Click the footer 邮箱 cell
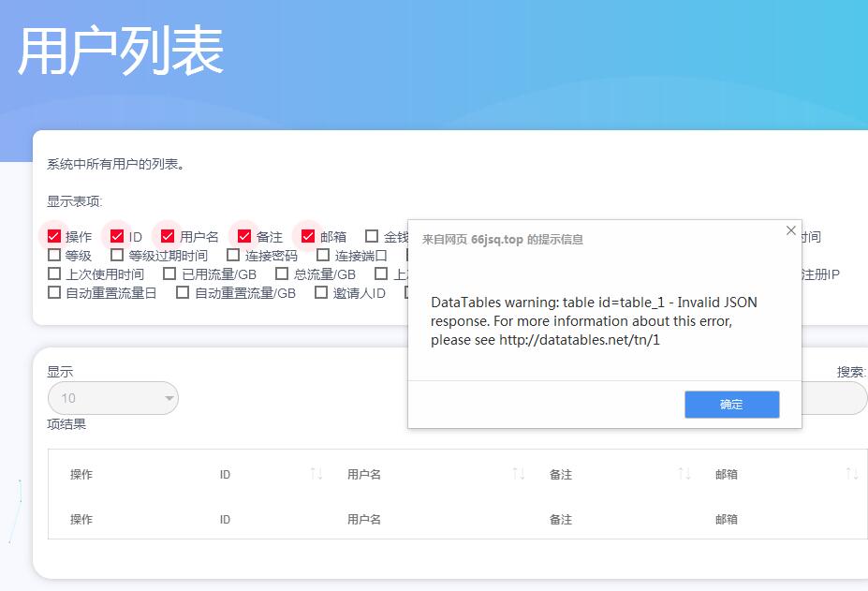868x591 pixels. 727,519
